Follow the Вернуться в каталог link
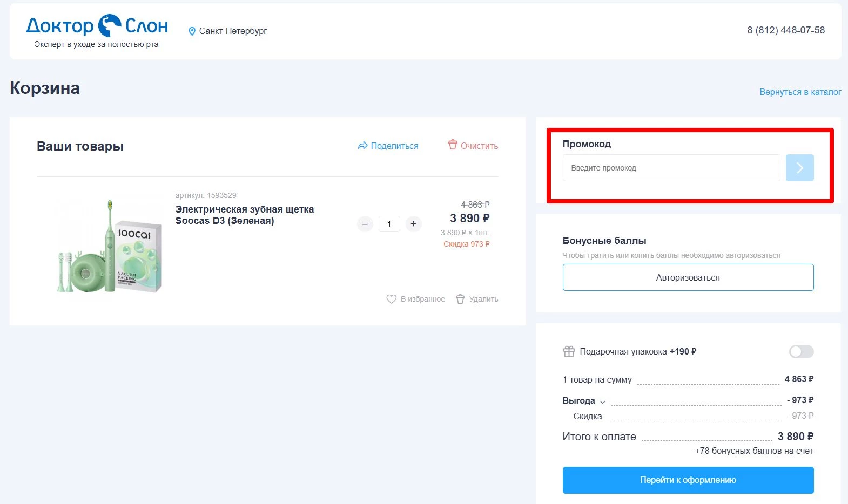Image resolution: width=848 pixels, height=504 pixels. point(800,92)
